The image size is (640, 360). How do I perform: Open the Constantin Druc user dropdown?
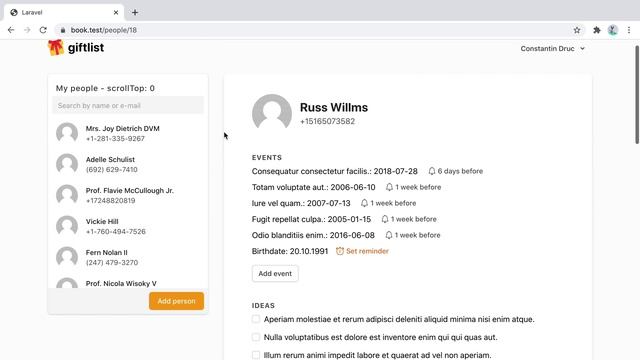pyautogui.click(x=552, y=49)
